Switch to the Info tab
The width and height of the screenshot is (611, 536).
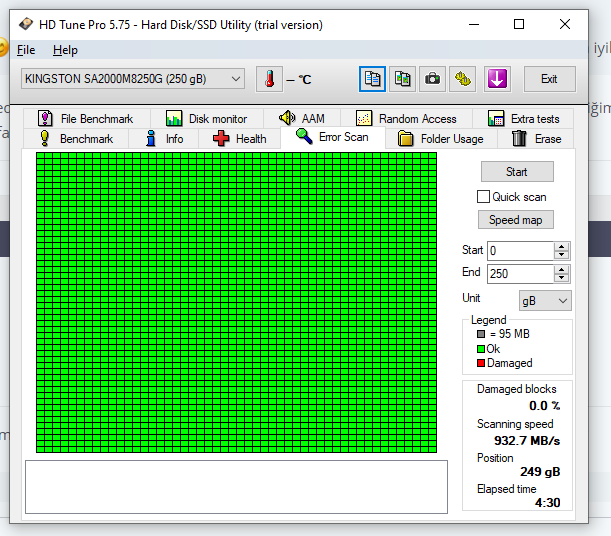pos(164,139)
